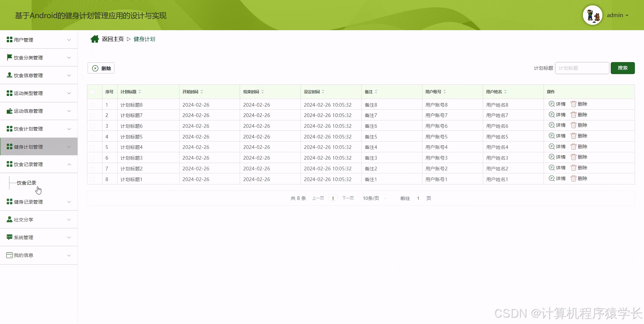Click the trash icon for 计划标题6

[x=573, y=125]
